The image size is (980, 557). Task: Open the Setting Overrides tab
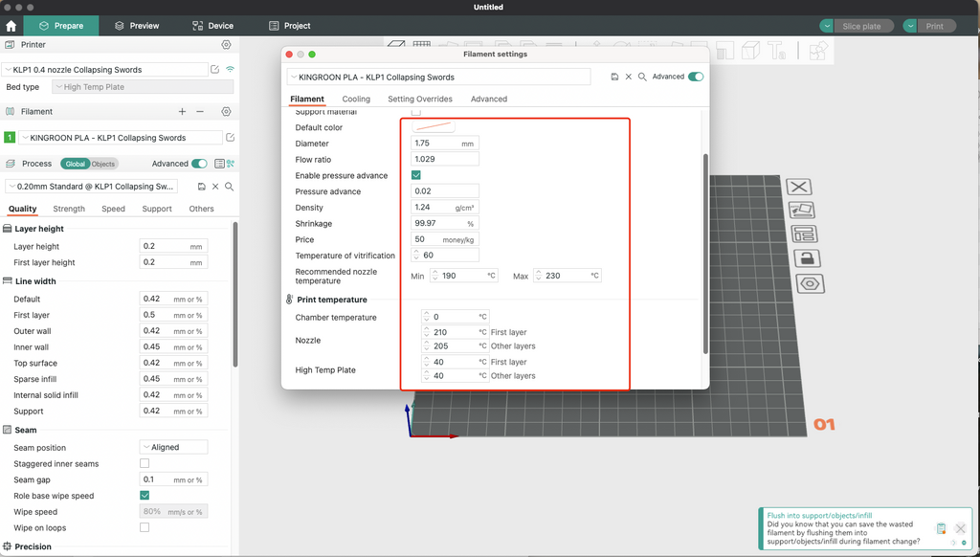click(x=420, y=100)
